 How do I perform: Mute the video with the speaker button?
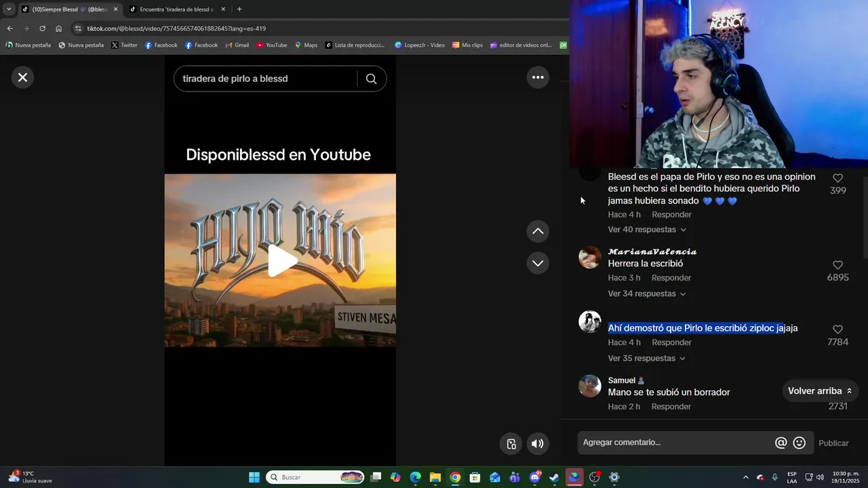pyautogui.click(x=537, y=444)
